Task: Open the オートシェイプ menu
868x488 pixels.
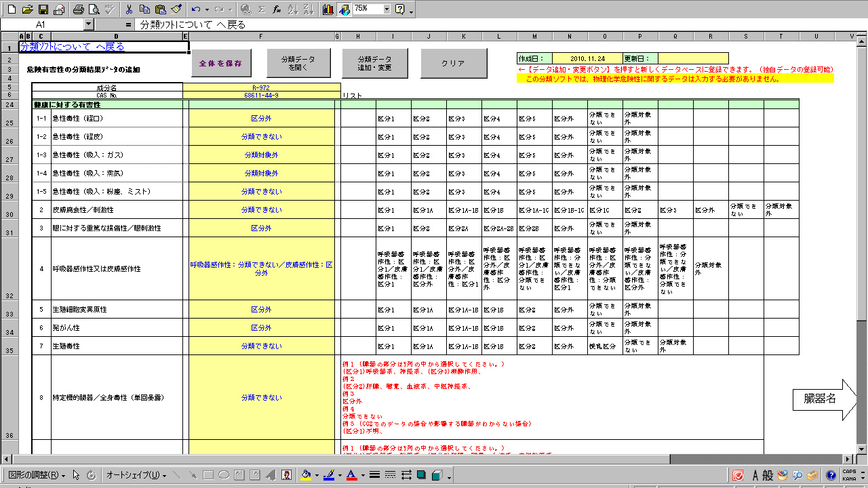Action: [136, 475]
